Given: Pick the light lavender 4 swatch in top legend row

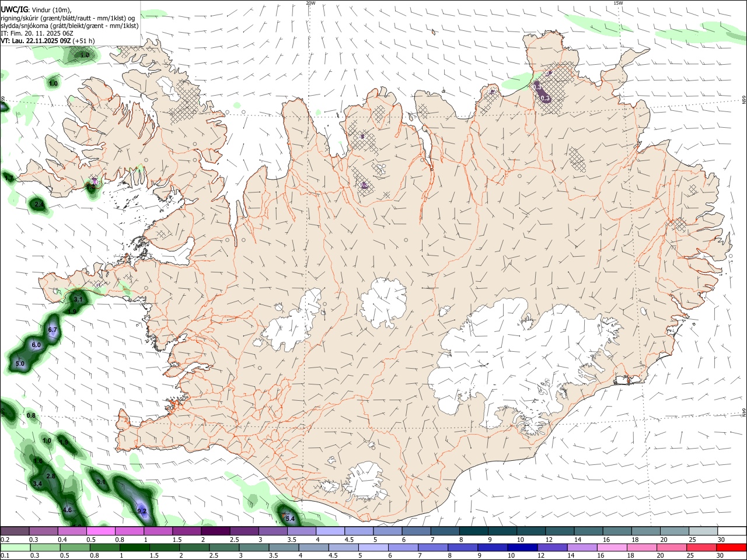Looking at the screenshot, I should coord(330,531).
